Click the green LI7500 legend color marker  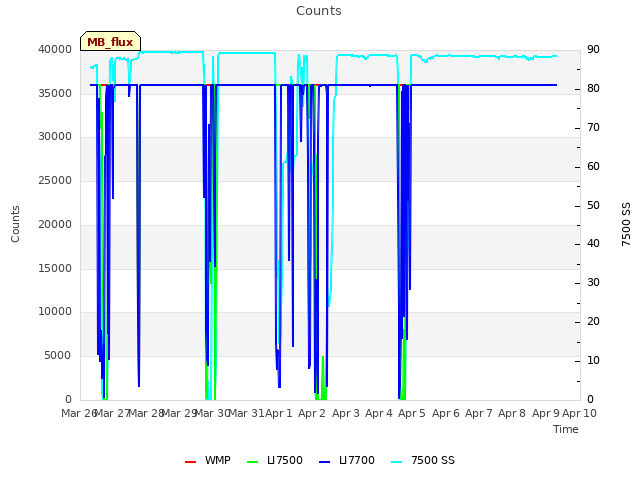[x=253, y=462]
